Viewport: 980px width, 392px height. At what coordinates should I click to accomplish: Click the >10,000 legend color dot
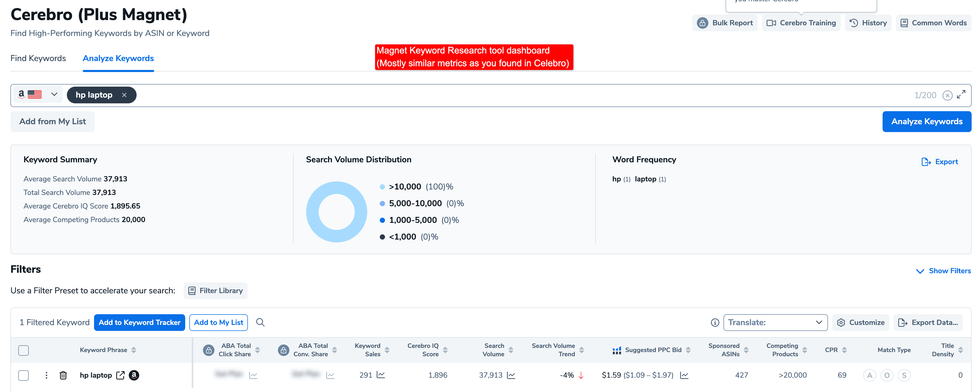[382, 187]
